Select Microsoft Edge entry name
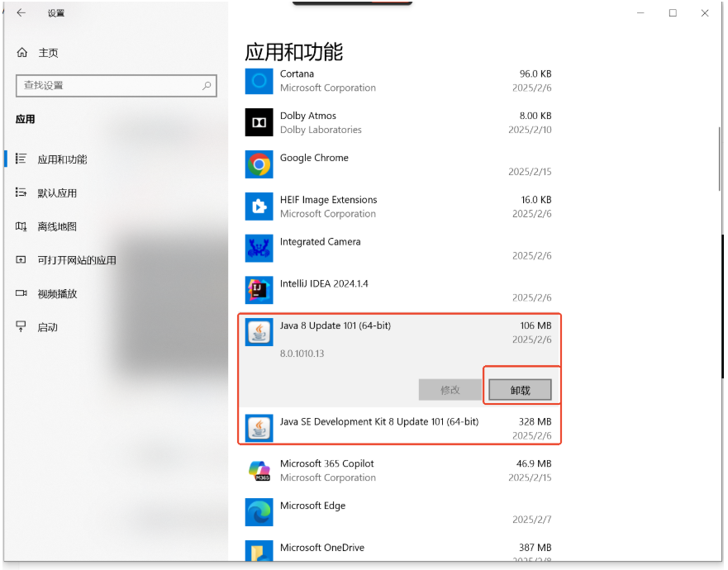The height and width of the screenshot is (570, 728). coord(312,506)
